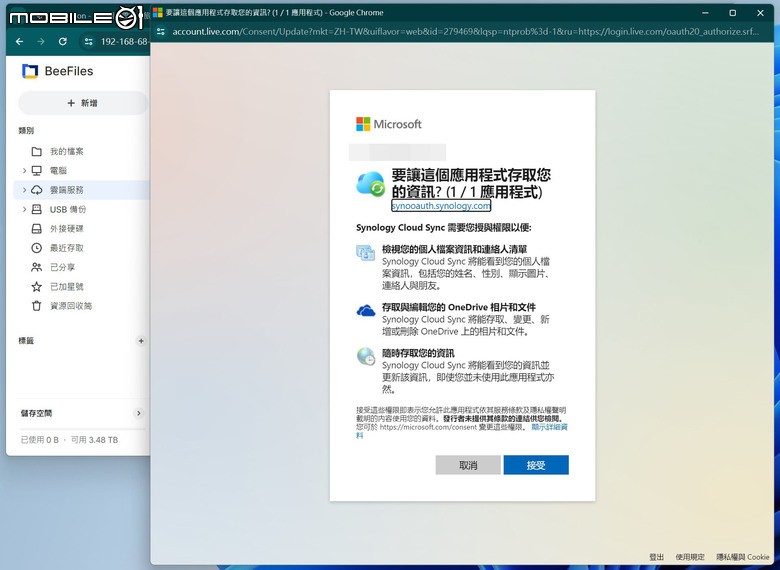Expand 儲存空間 details arrow
The image size is (780, 570).
[x=139, y=413]
